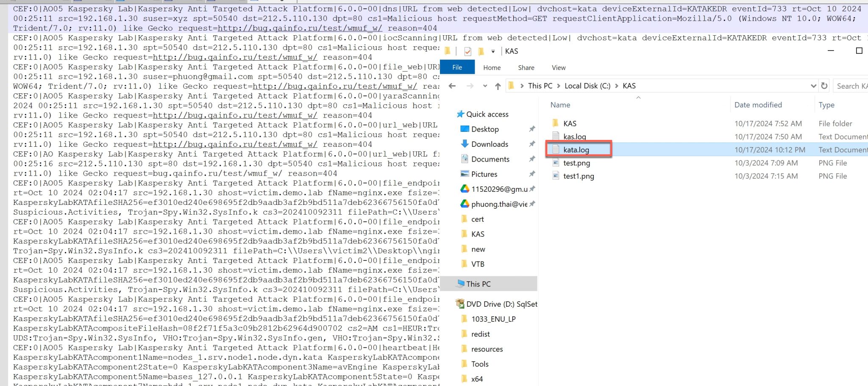Open the Properties shortcut in Quick Access Toolbar
This screenshot has height=386, width=868.
[x=467, y=51]
